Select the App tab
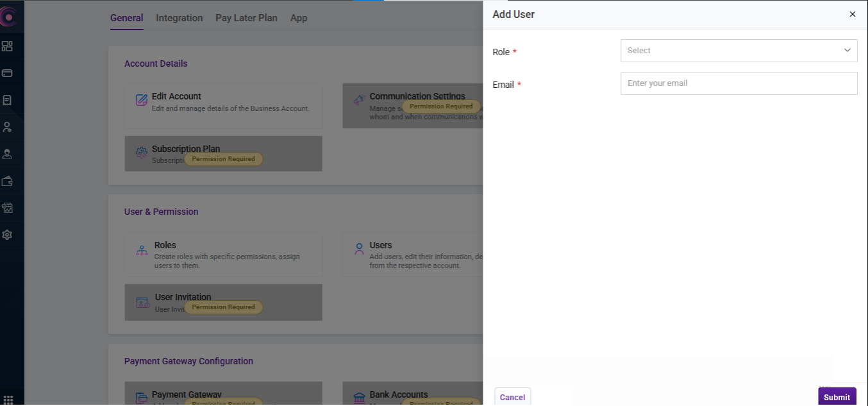 pyautogui.click(x=299, y=18)
